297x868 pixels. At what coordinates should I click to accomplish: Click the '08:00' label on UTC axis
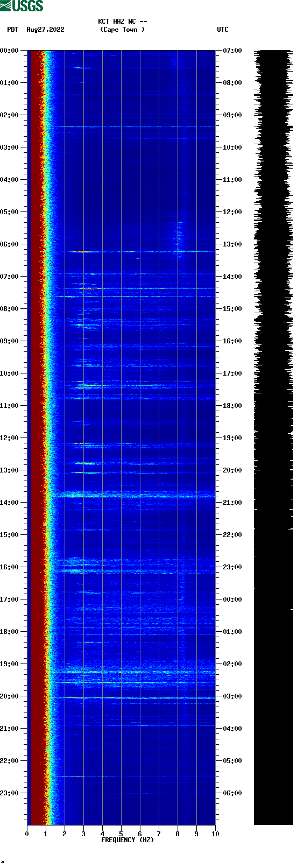pyautogui.click(x=232, y=83)
